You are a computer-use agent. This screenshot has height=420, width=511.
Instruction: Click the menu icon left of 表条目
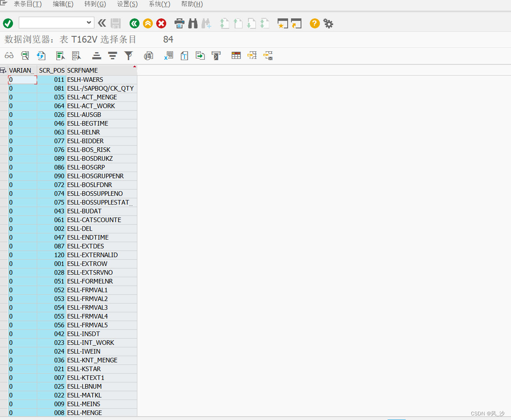[4, 3]
